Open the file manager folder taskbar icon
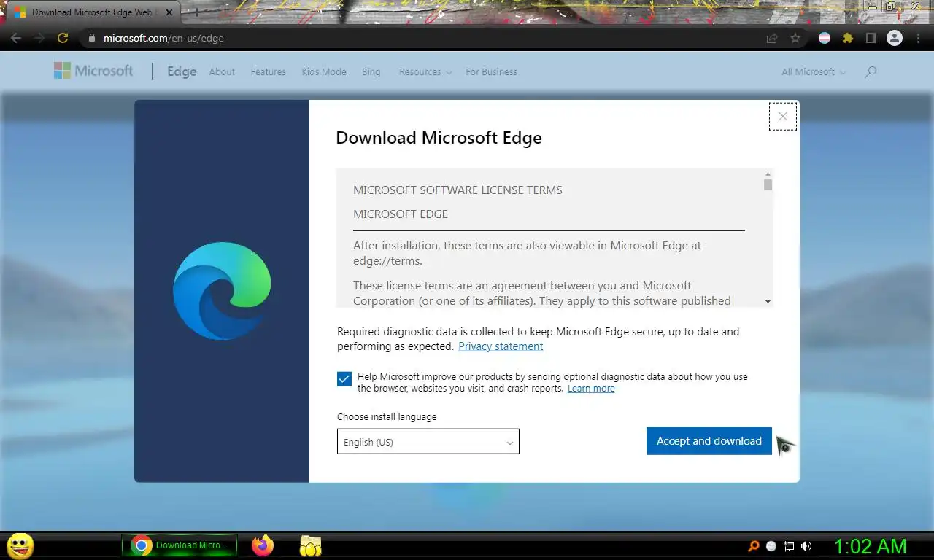Screen dimensions: 934x560 click(x=310, y=545)
